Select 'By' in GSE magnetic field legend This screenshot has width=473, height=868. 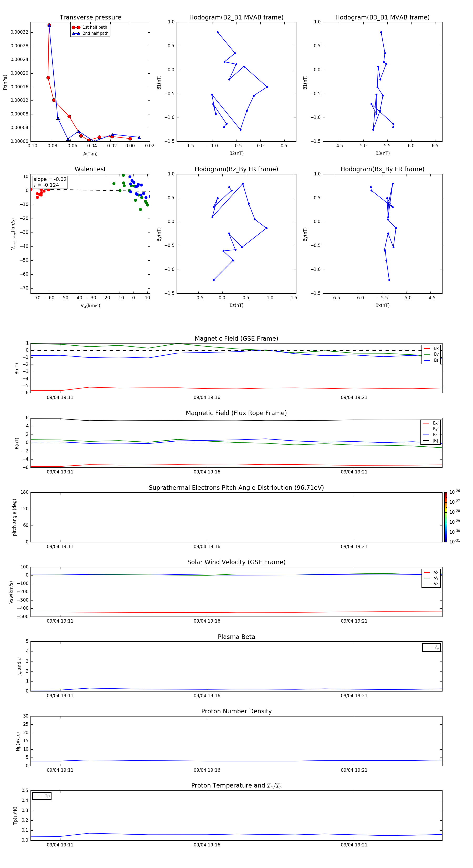coord(431,354)
